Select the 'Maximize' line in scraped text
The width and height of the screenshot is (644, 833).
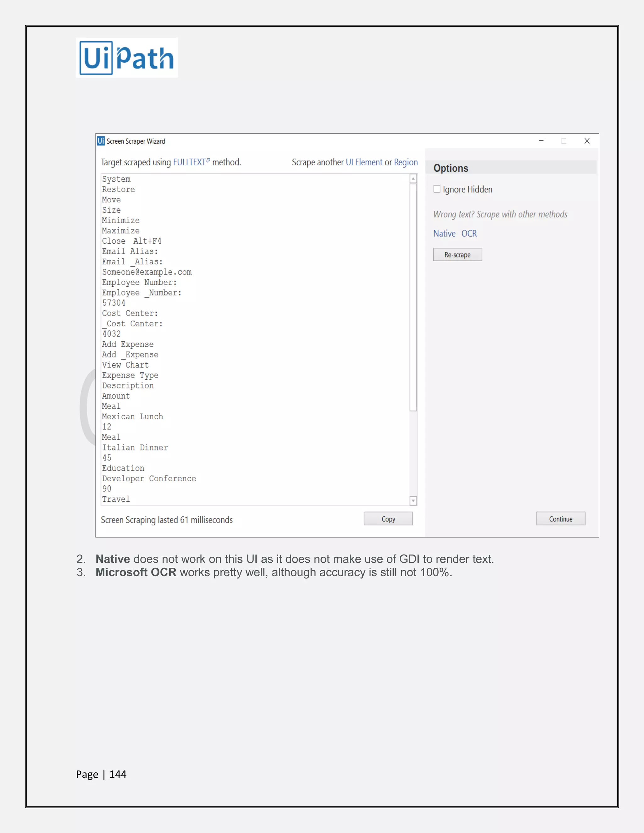(120, 230)
